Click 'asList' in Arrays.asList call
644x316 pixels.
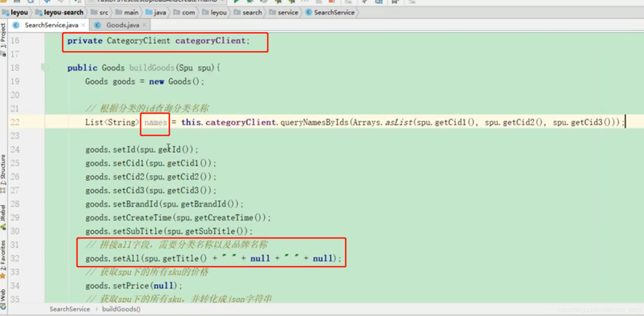coord(399,122)
